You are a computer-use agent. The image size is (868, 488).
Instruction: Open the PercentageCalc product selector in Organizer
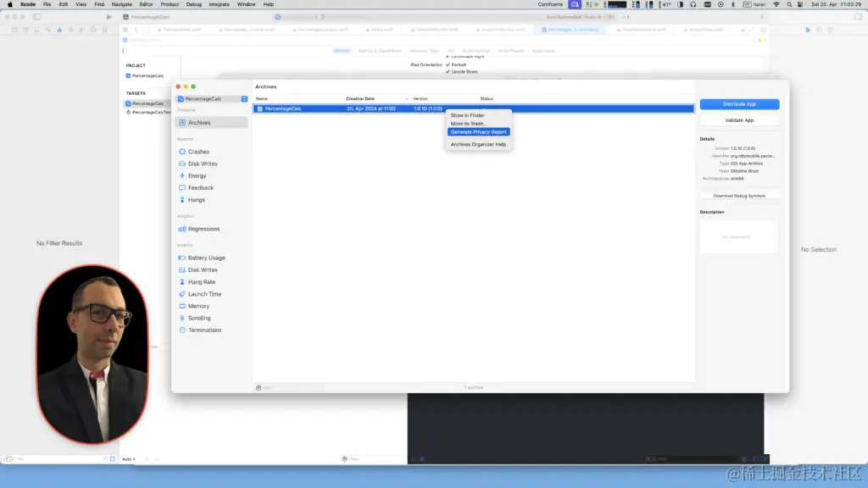(x=211, y=98)
